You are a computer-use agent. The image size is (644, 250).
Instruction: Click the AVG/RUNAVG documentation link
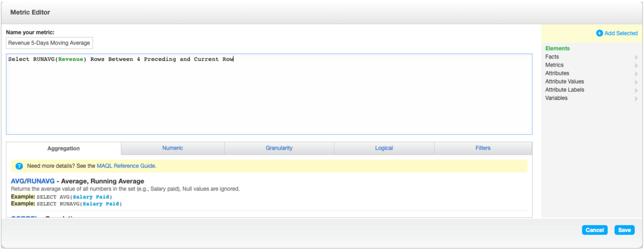[32, 181]
